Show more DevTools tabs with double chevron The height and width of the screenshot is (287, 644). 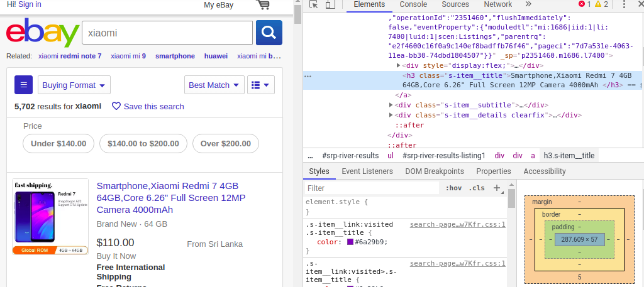point(528,4)
